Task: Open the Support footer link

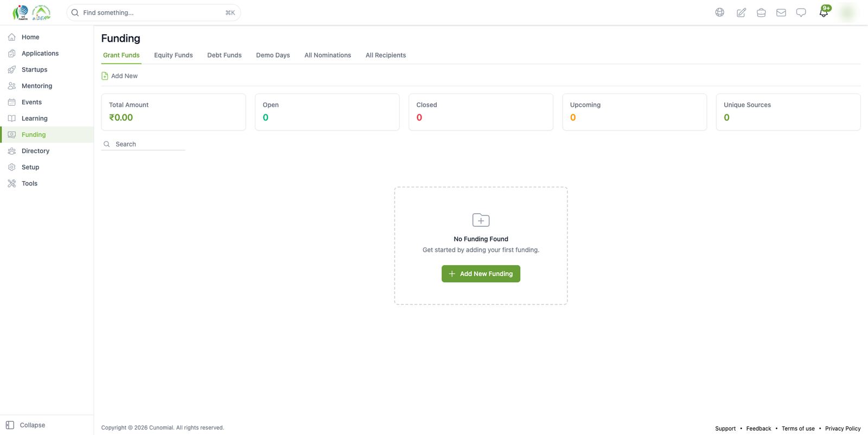Action: pyautogui.click(x=725, y=428)
